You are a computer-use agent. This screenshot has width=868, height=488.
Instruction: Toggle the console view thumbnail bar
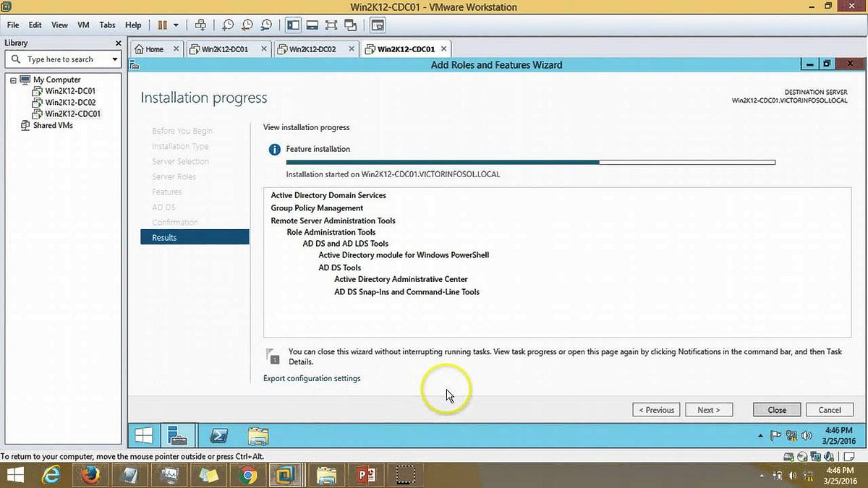click(x=312, y=24)
